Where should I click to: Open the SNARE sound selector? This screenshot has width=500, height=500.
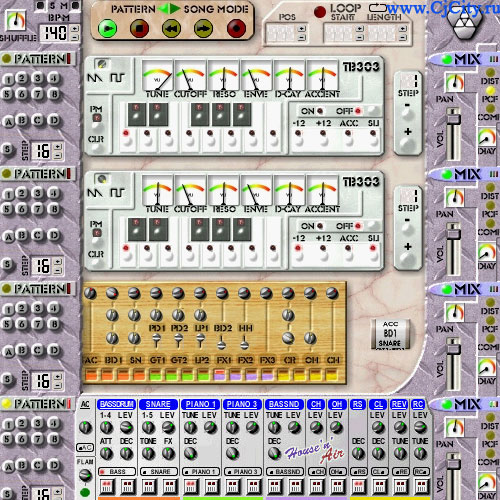(x=158, y=404)
